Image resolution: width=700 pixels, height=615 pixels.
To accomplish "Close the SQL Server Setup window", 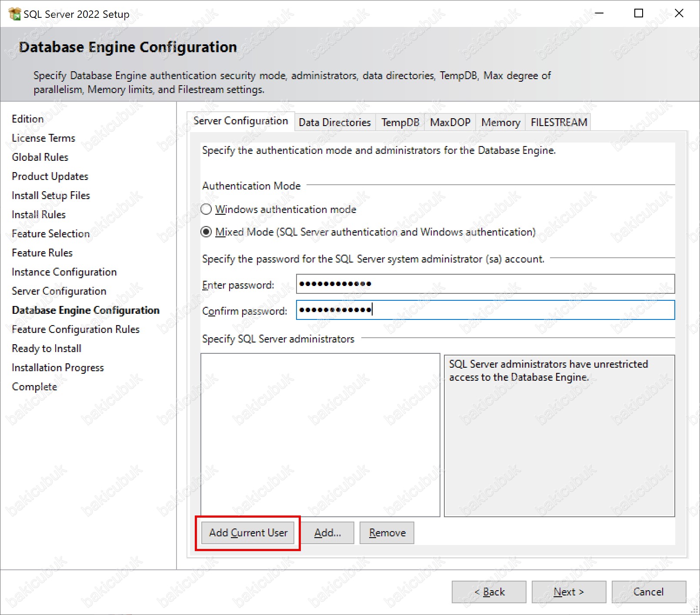I will click(x=679, y=13).
